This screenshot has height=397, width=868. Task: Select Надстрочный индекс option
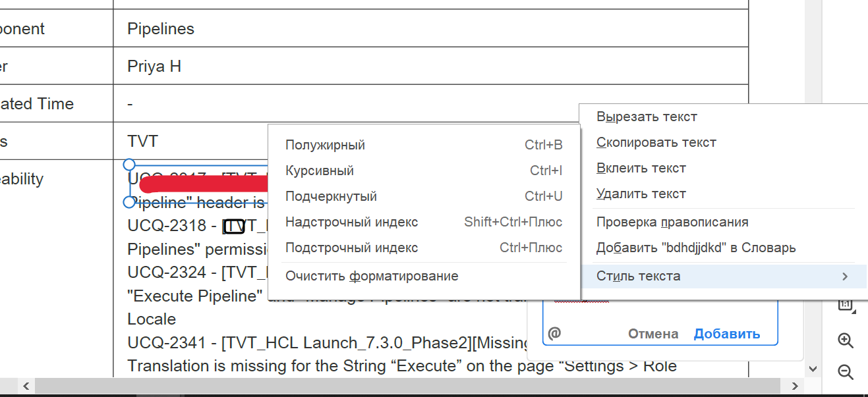click(x=351, y=223)
